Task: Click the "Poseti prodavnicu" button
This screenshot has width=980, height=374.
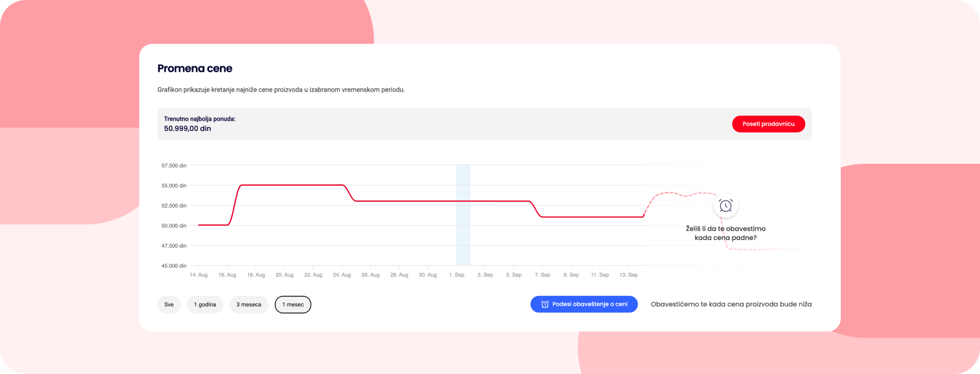Action: (769, 124)
